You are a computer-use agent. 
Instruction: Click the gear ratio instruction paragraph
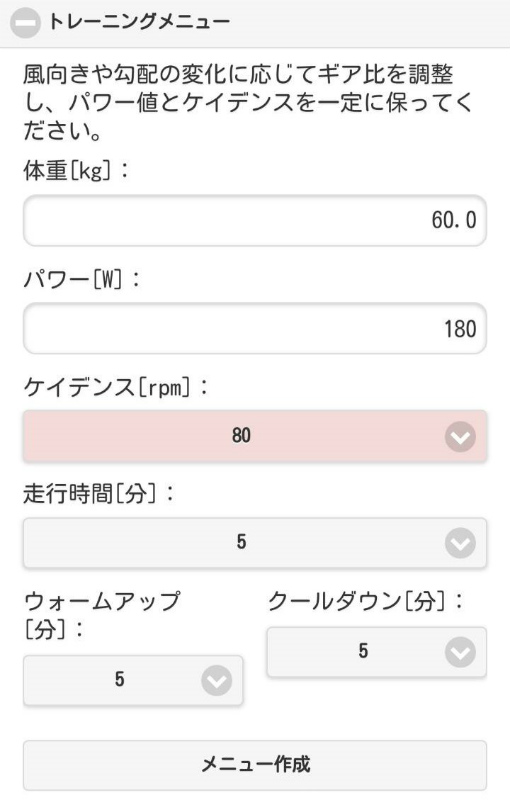[248, 103]
